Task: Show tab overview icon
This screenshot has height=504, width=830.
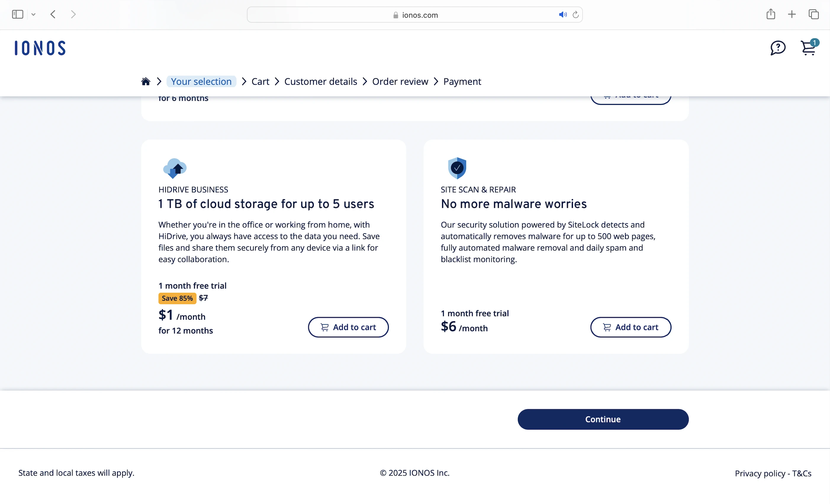Action: pos(813,14)
